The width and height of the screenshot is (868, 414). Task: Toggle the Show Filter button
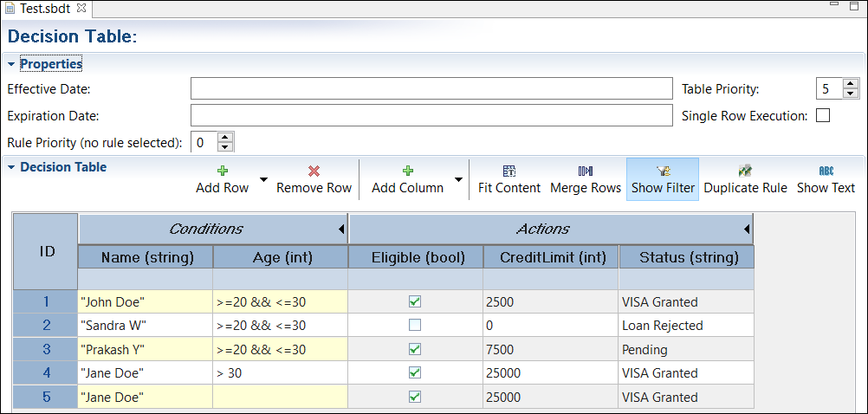coord(663,179)
